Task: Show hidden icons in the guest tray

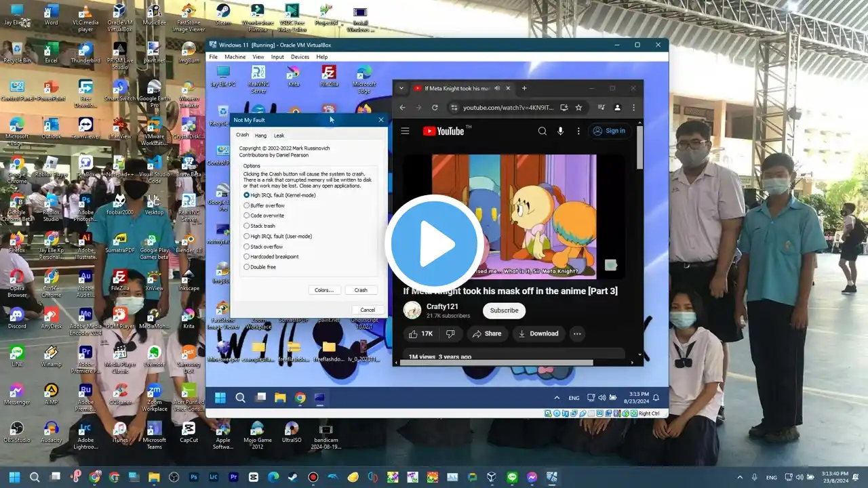Action: (x=557, y=398)
